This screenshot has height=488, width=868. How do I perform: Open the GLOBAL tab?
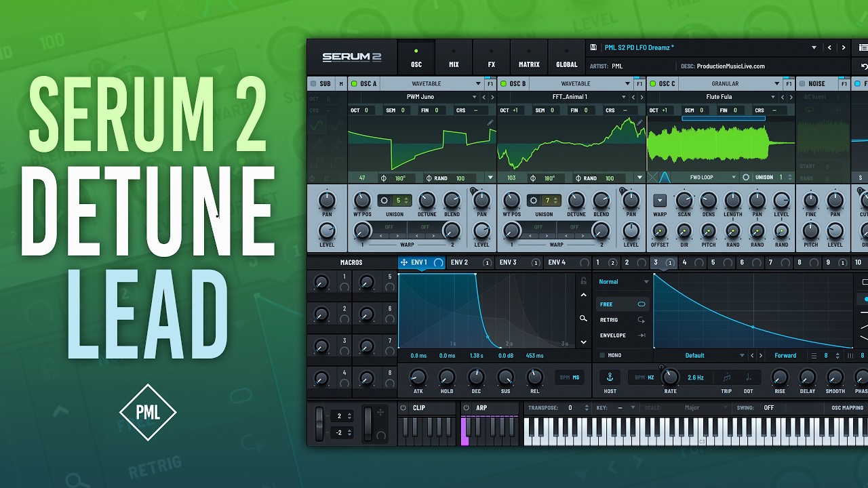[x=566, y=58]
